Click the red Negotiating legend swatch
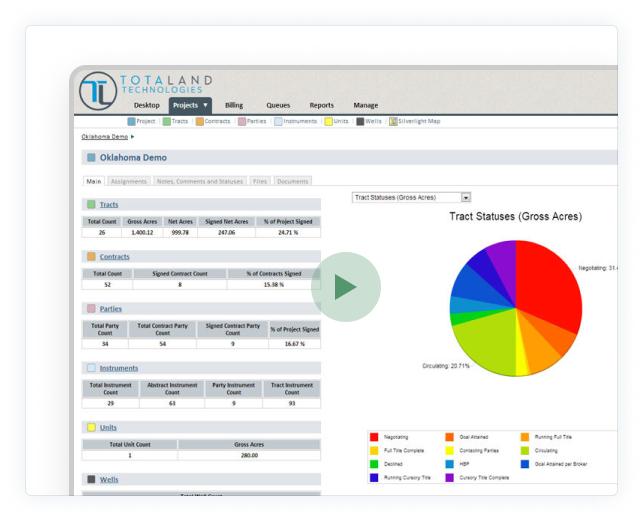The width and height of the screenshot is (643, 521). coord(374,437)
